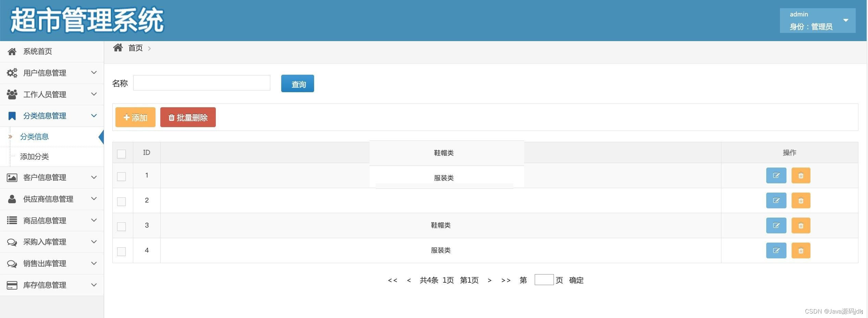The width and height of the screenshot is (868, 318).
Task: Expand the 采购入库管理 chevron
Action: tap(94, 242)
